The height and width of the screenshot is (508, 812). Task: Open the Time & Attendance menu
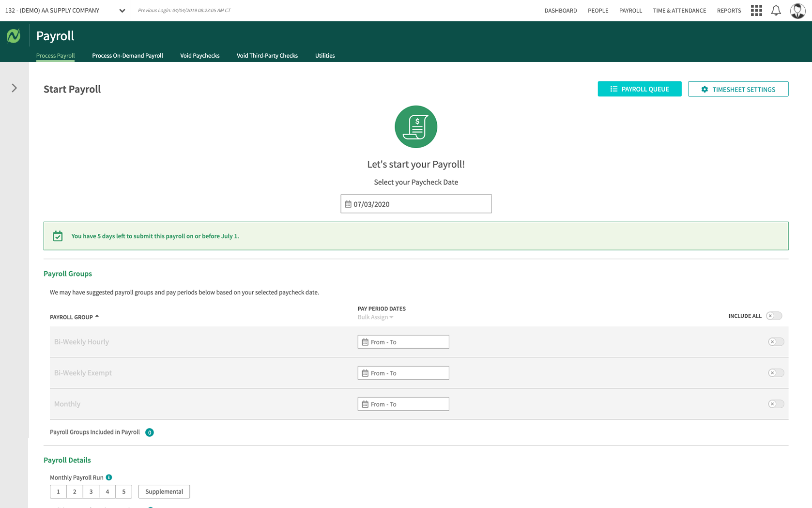[x=679, y=11]
